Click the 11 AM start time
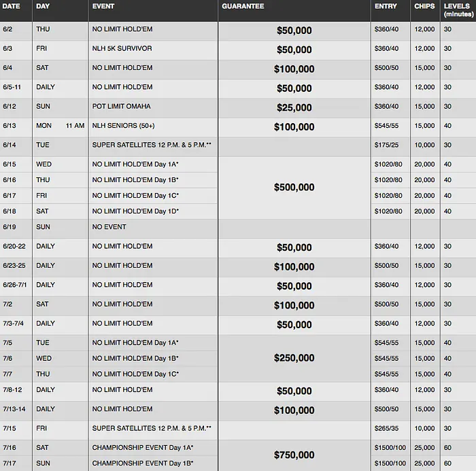This screenshot has width=476, height=471. 75,126
